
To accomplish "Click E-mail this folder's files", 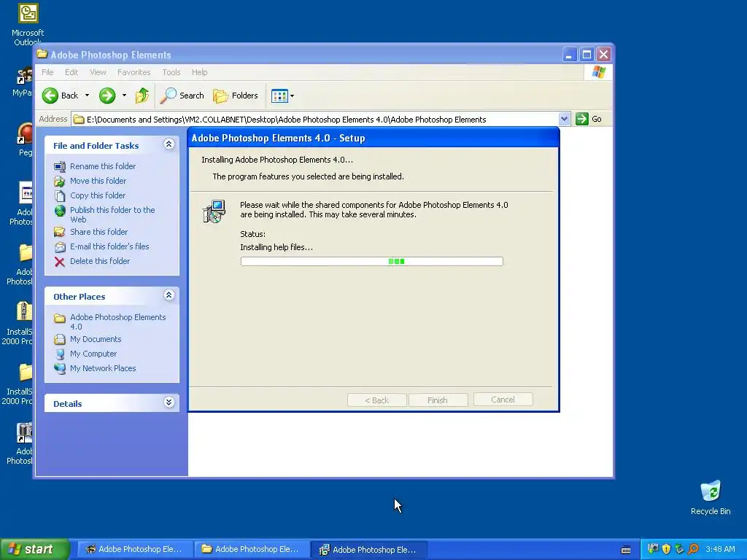I will 109,246.
